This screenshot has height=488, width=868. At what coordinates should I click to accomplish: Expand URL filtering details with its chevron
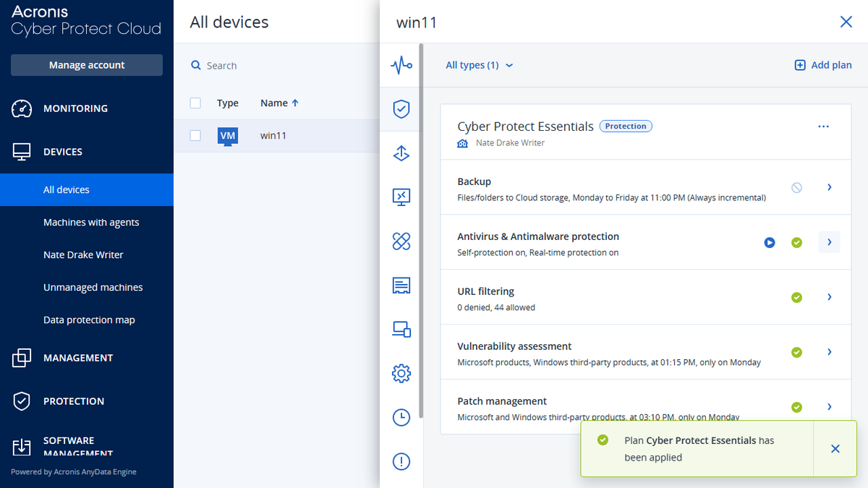pos(829,296)
